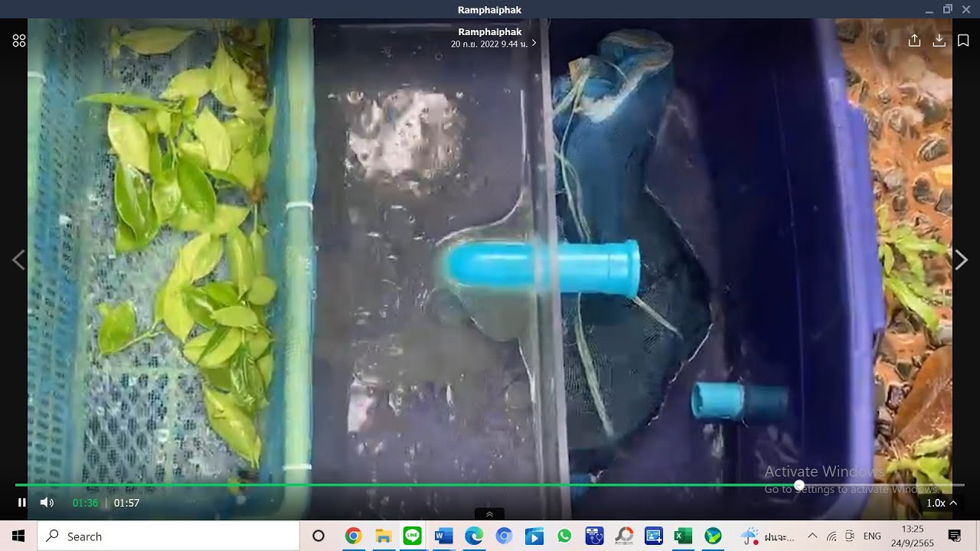
Task: Switch to LINE app on taskbar
Action: click(413, 536)
